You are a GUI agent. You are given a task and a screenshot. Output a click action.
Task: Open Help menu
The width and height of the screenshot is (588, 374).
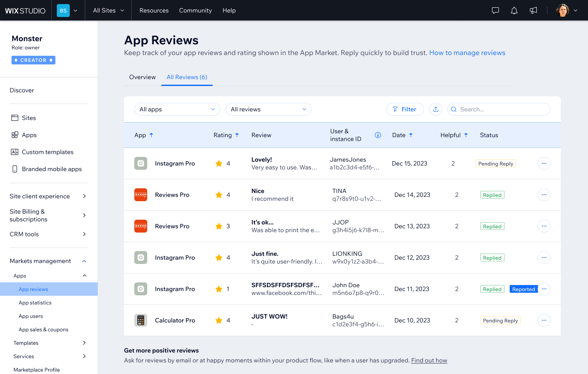[229, 10]
